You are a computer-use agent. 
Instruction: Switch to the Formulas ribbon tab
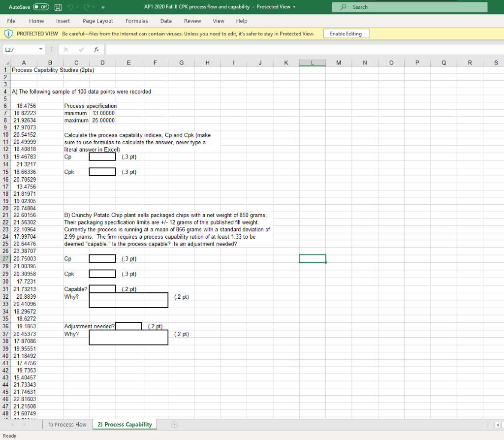[x=136, y=21]
